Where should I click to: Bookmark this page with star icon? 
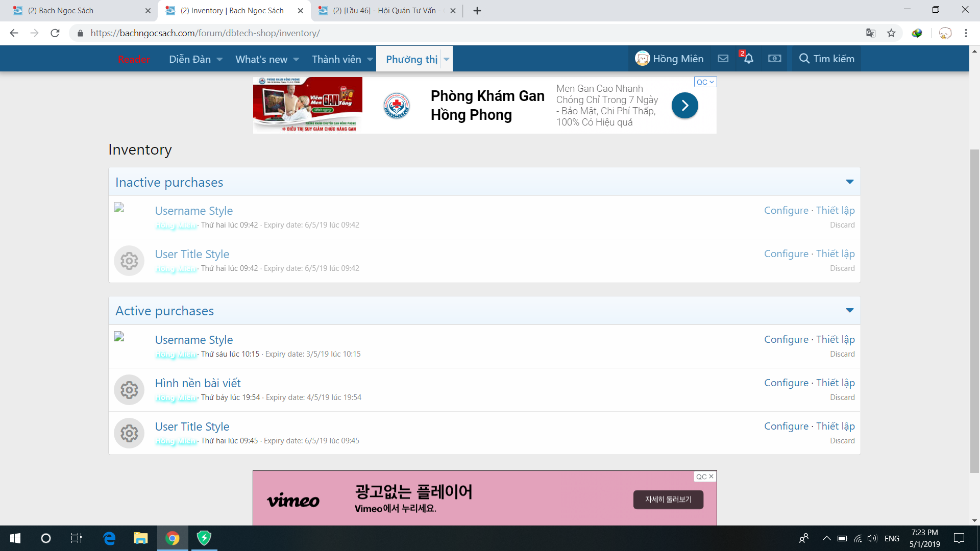pyautogui.click(x=891, y=33)
